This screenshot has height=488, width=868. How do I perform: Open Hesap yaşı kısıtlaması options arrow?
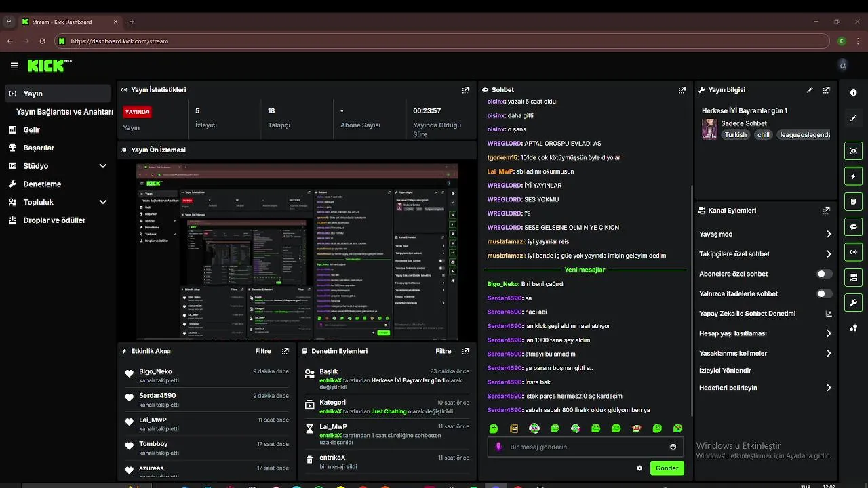tap(829, 333)
